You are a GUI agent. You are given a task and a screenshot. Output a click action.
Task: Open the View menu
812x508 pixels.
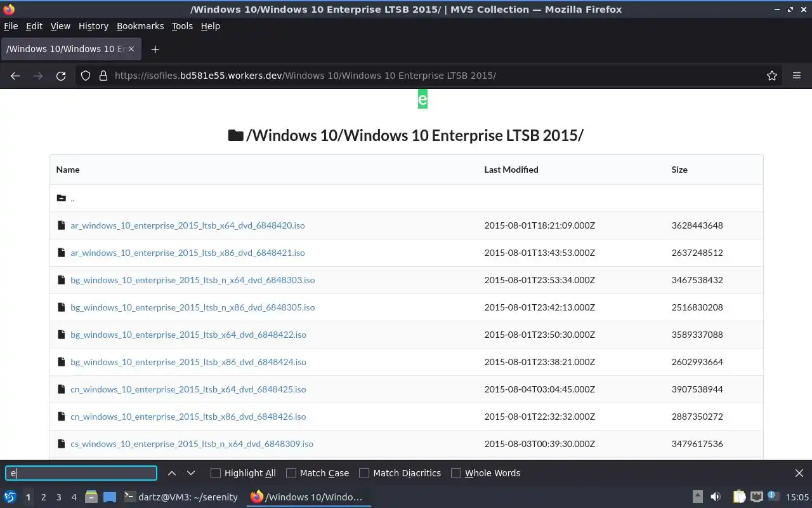click(60, 26)
